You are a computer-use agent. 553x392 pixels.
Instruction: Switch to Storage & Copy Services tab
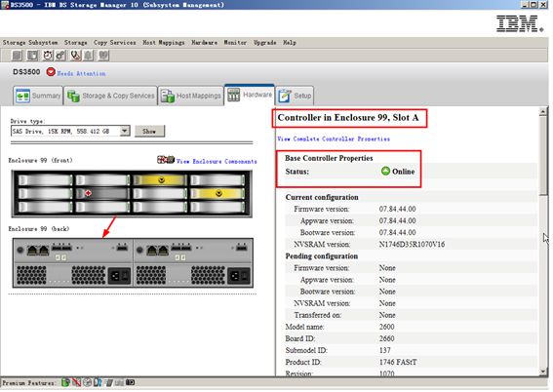111,96
